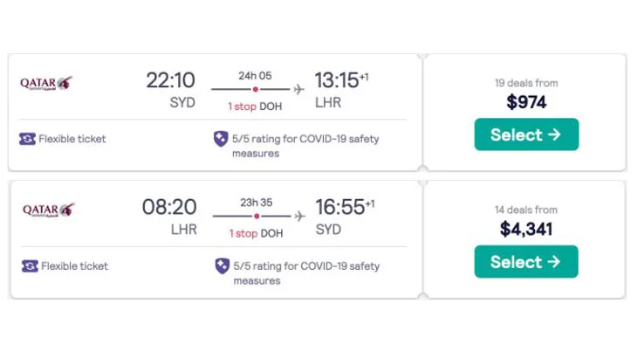644x358 pixels.
Task: Select the $4,341 flight deal
Action: click(525, 262)
